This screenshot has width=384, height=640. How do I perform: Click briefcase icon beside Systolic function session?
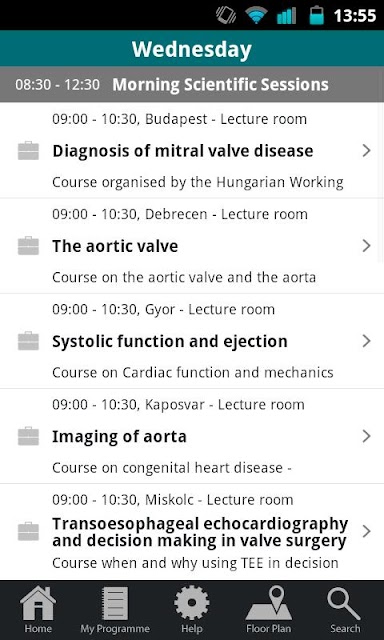[29, 341]
